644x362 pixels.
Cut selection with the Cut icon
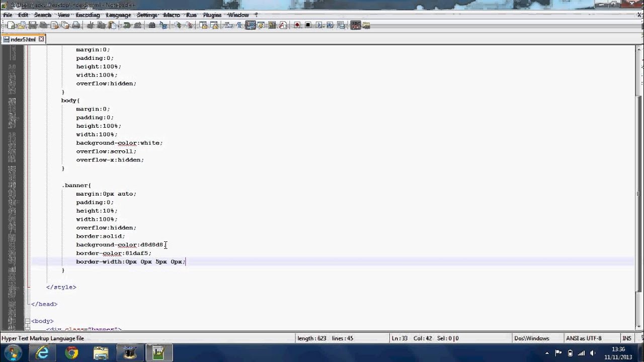tap(92, 25)
